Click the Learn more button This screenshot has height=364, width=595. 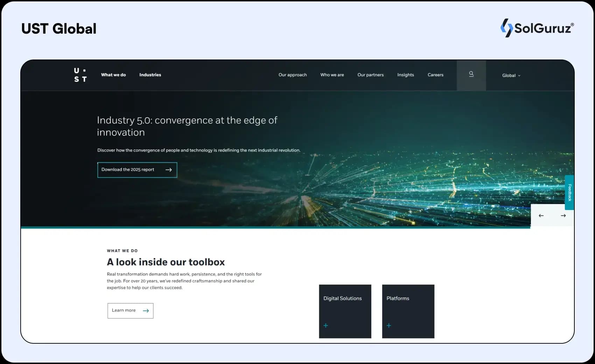pos(130,311)
